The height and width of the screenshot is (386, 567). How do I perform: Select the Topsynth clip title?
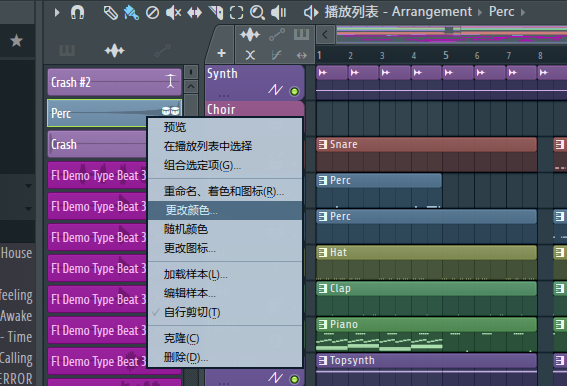352,360
